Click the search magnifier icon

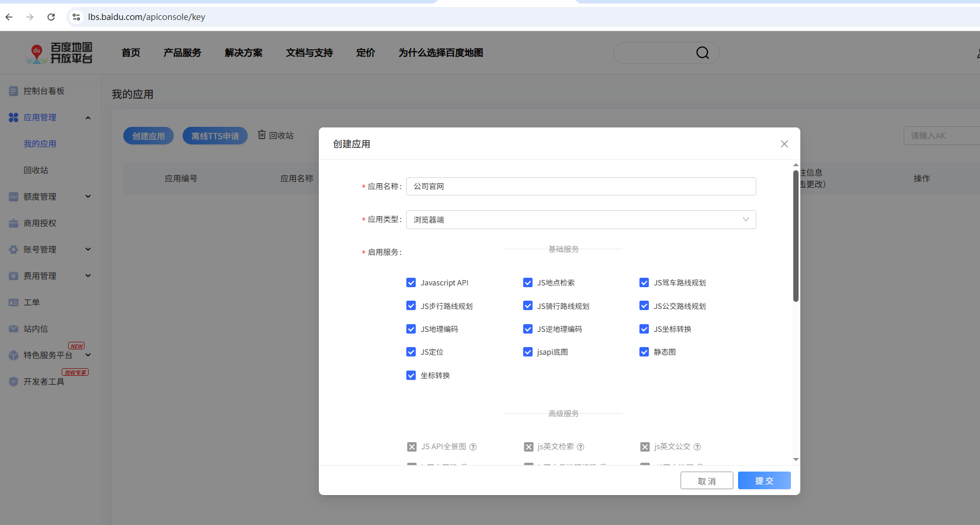[702, 53]
